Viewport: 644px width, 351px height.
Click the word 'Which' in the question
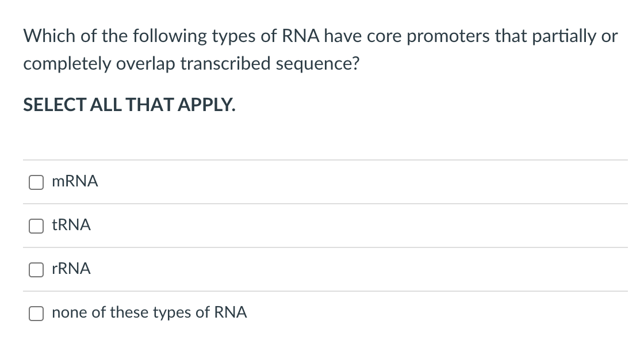point(49,36)
